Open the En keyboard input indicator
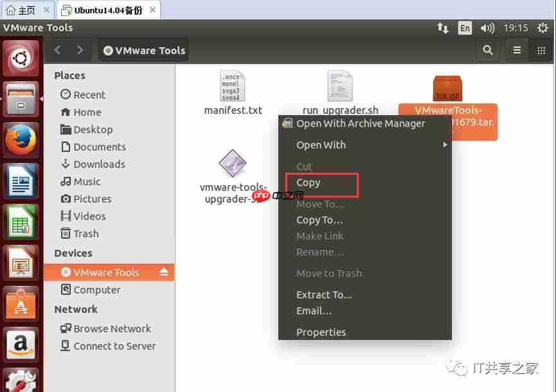 465,28
